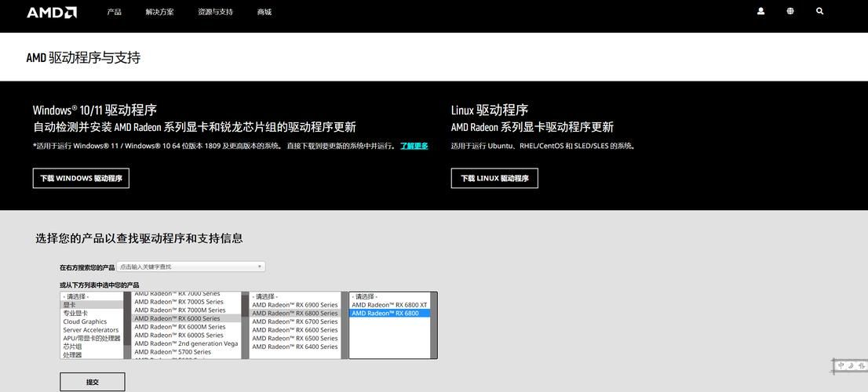Select AMD Radeon RX 6600 Series
The width and height of the screenshot is (868, 392).
tap(295, 330)
